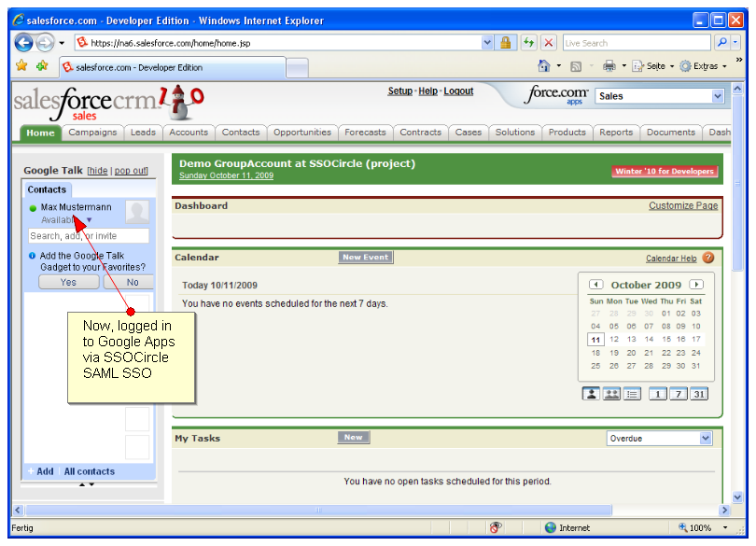756x546 pixels.
Task: Select the salesforce.com - Developer Edition browser tab
Action: click(173, 67)
